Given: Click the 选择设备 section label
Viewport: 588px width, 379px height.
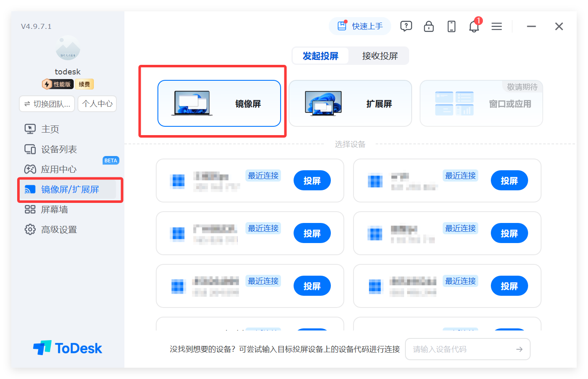Looking at the screenshot, I should [x=350, y=144].
